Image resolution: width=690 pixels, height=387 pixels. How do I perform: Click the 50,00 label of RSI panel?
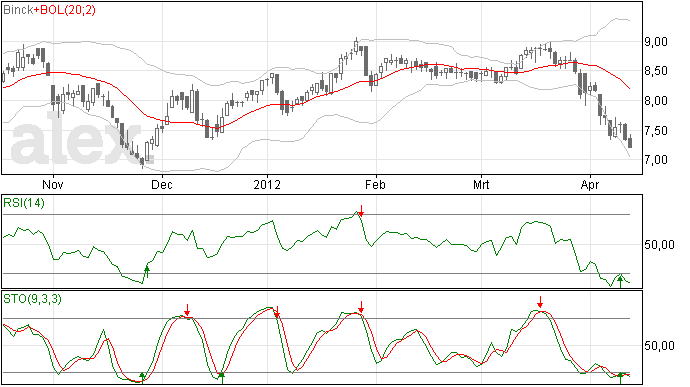click(659, 245)
